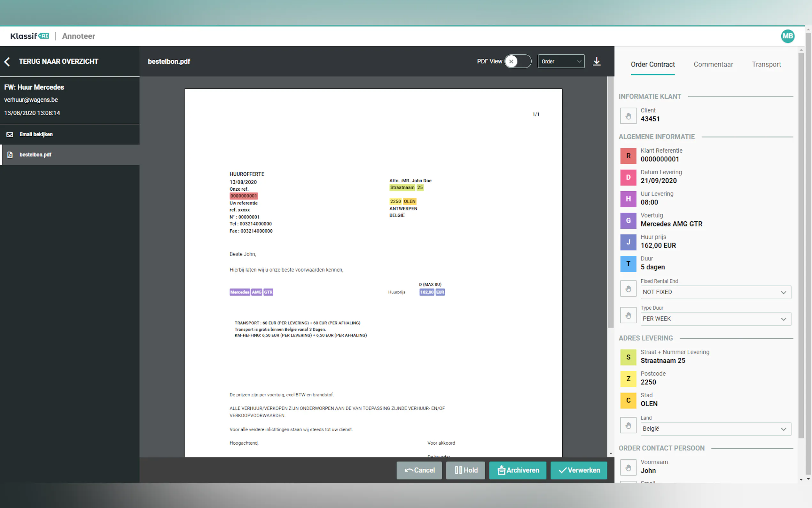Click hand icon beside Land field
Image resolution: width=812 pixels, height=508 pixels.
coord(628,425)
